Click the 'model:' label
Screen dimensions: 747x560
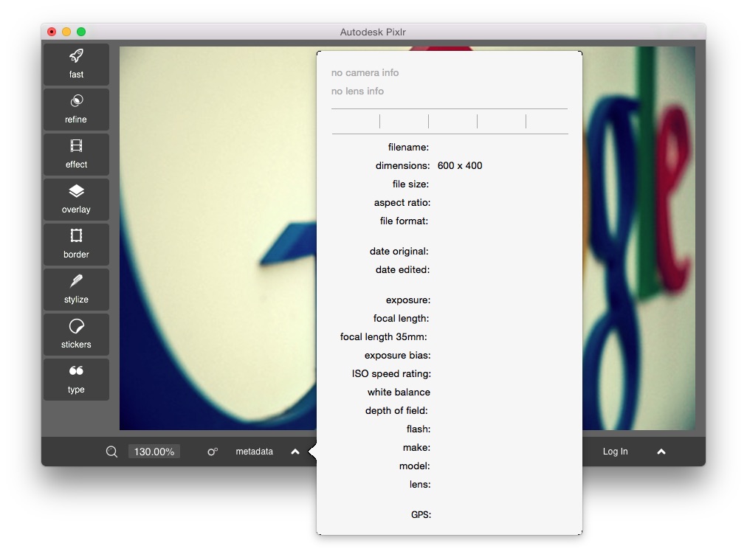click(415, 466)
